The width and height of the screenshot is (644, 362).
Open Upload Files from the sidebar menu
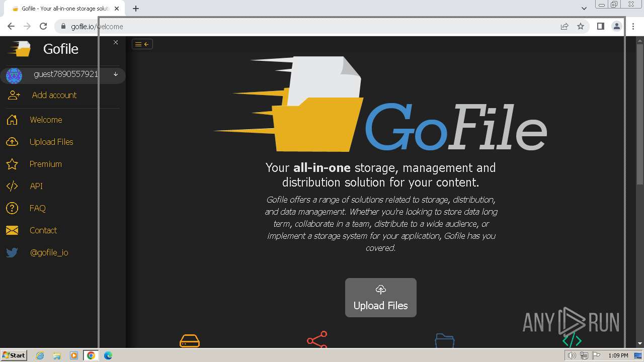51,142
